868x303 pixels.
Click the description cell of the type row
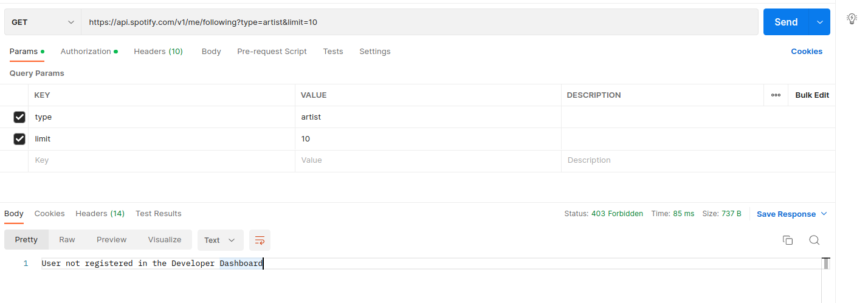tap(698, 117)
